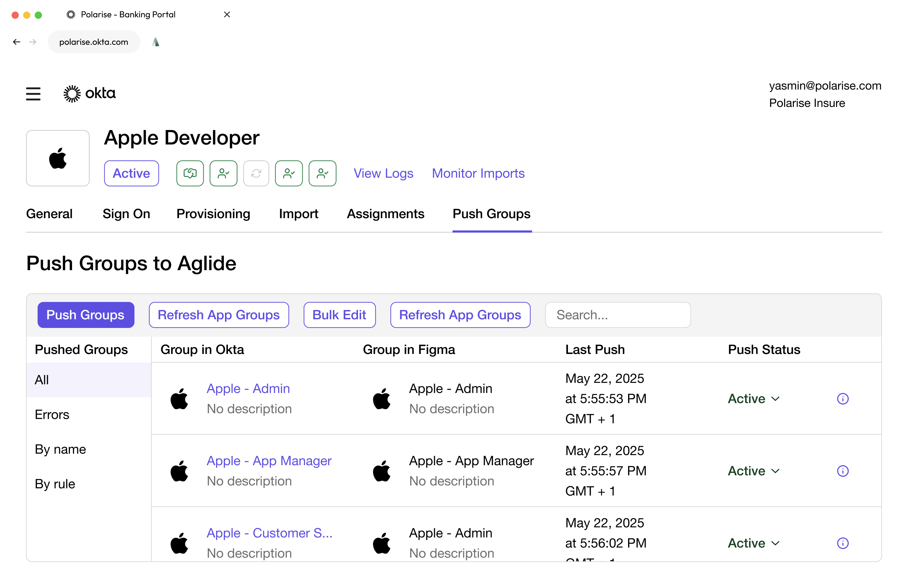908x588 pixels.
Task: Click Figma group text Apple - App Manager
Action: tap(472, 461)
